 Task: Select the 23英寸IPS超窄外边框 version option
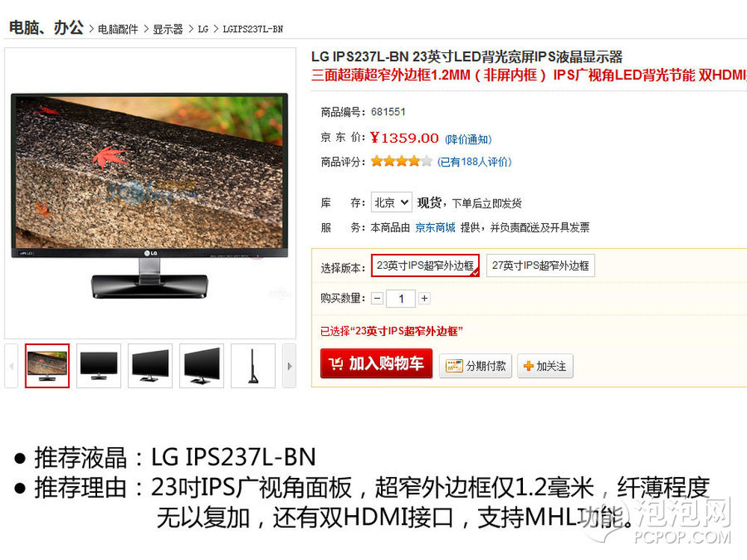click(425, 265)
